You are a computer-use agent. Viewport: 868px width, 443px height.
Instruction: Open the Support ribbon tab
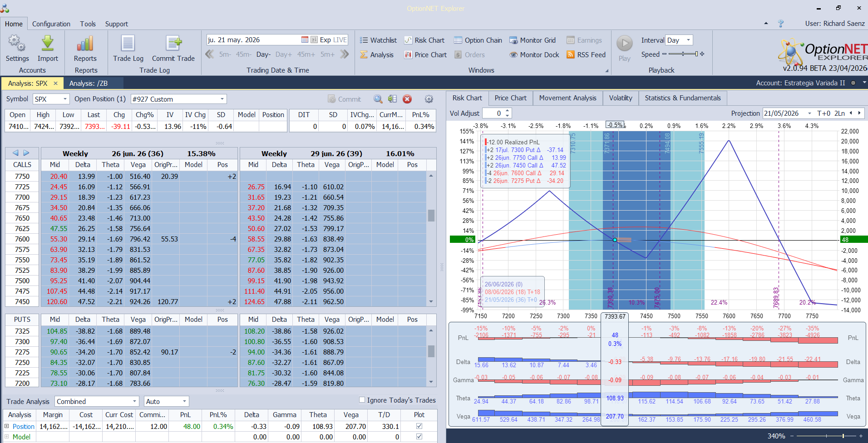(117, 24)
